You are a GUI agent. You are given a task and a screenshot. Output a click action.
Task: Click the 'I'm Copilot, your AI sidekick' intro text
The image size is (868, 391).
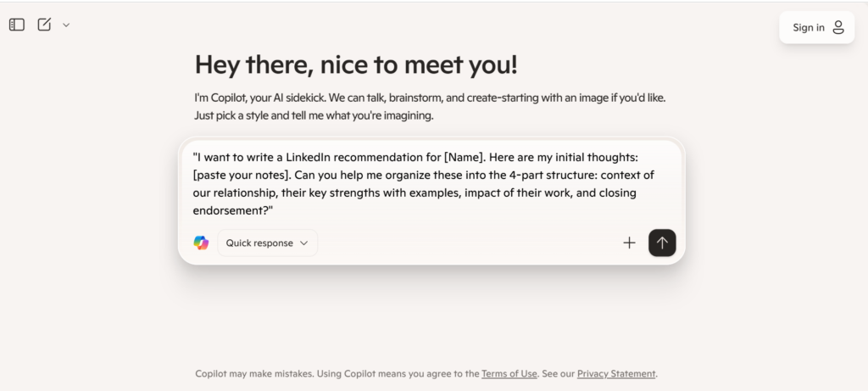point(430,106)
